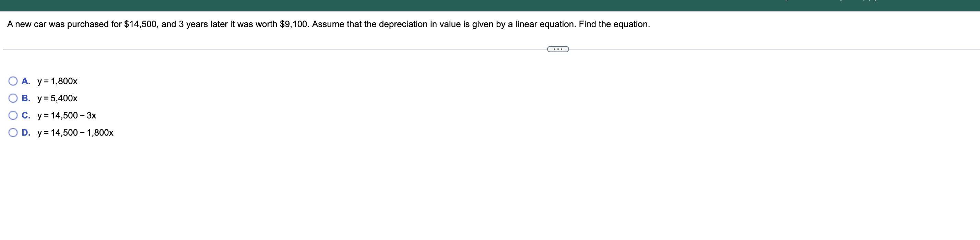Select answer choice D radio button
The height and width of the screenshot is (240, 980).
coord(13,133)
